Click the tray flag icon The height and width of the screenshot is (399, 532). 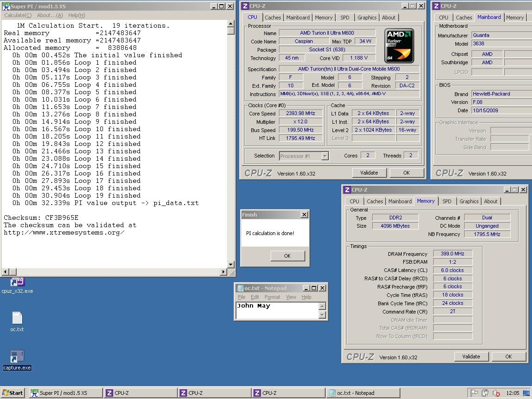[474, 393]
